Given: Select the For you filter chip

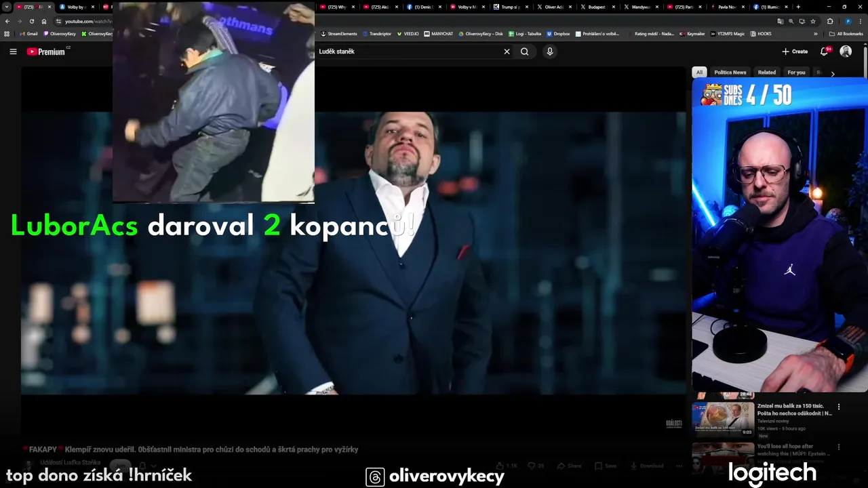Looking at the screenshot, I should [796, 73].
